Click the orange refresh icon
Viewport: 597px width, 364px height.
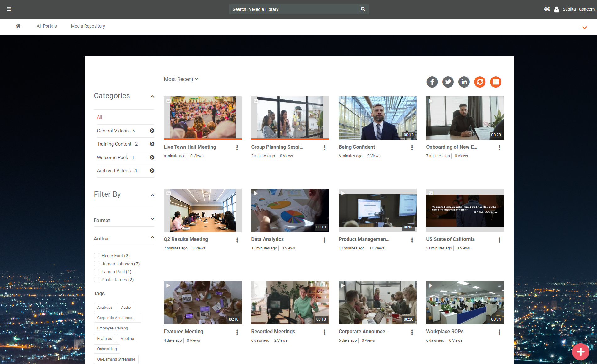[x=480, y=82]
